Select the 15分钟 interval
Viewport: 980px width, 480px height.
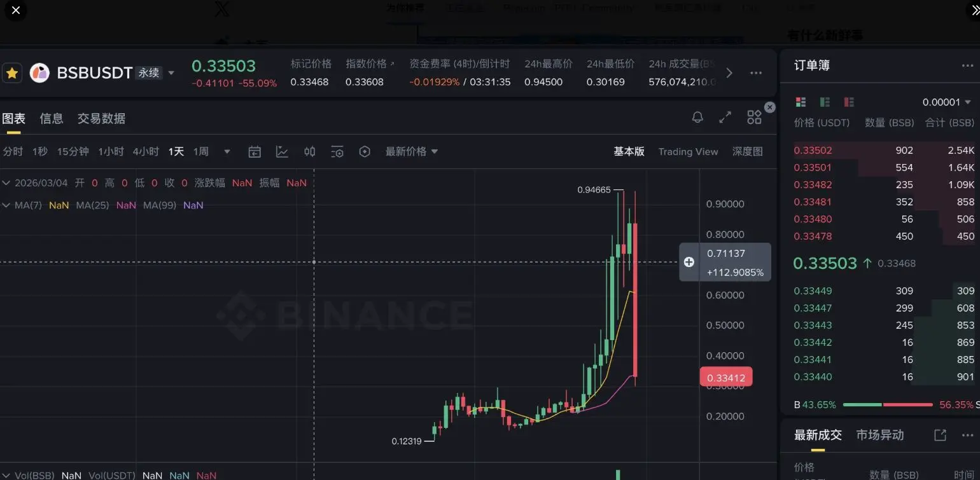[73, 151]
